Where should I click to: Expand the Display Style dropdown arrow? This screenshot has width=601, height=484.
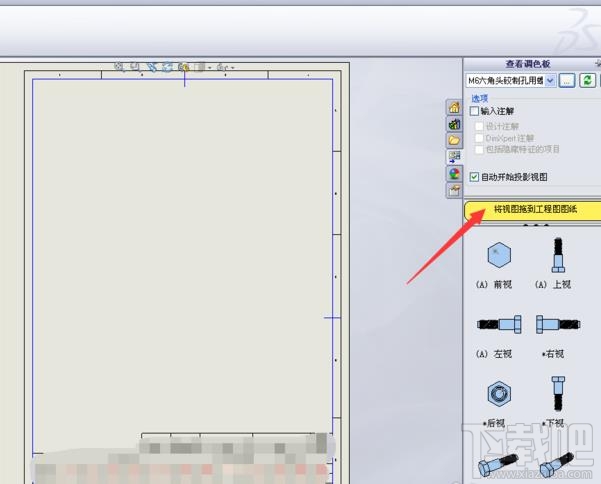coord(209,68)
